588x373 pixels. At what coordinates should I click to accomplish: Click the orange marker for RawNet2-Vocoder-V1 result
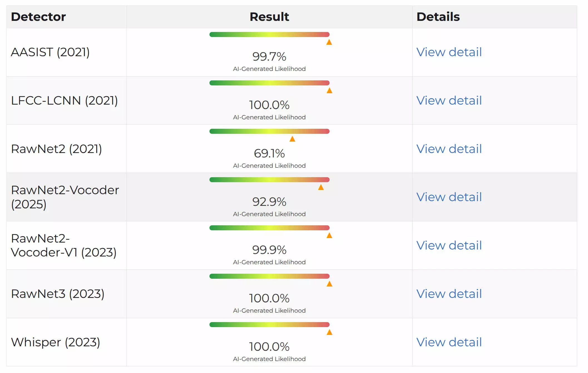[329, 236]
